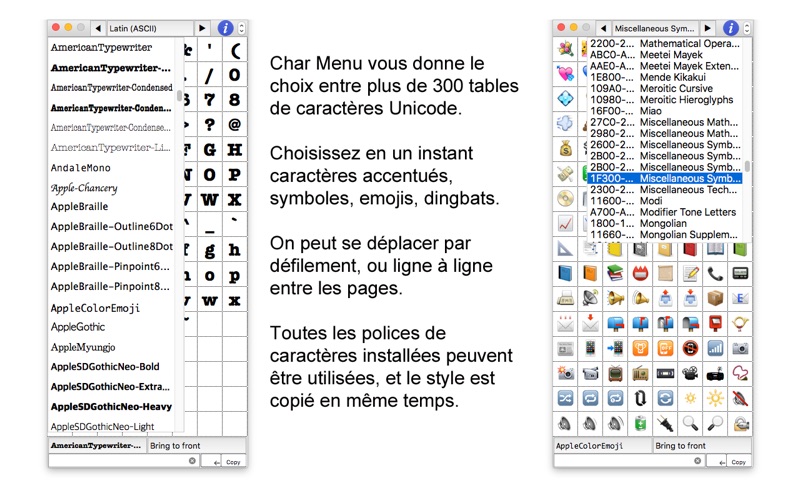Viewport: 800px width, 500px height.
Task: Choose Meroitic Hieroglyphs in the table list
Action: point(664,100)
